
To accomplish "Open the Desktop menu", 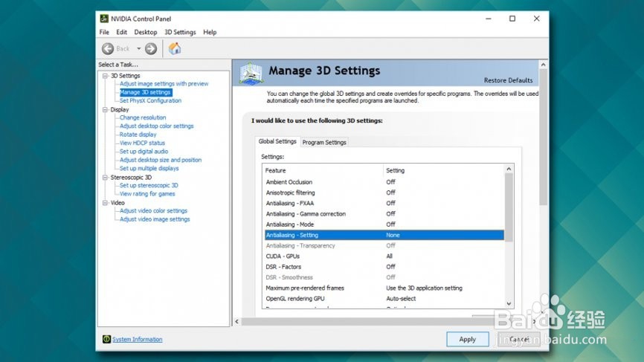I will tap(146, 32).
